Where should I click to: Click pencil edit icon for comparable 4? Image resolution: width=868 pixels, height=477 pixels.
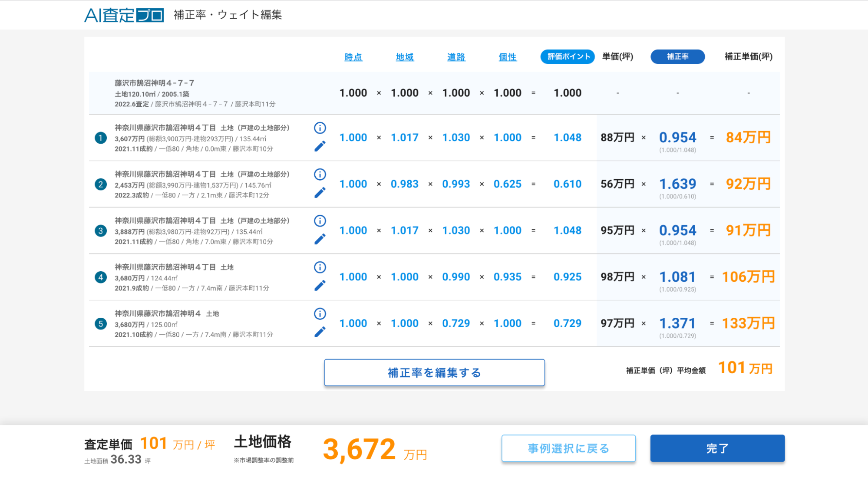[x=320, y=286]
